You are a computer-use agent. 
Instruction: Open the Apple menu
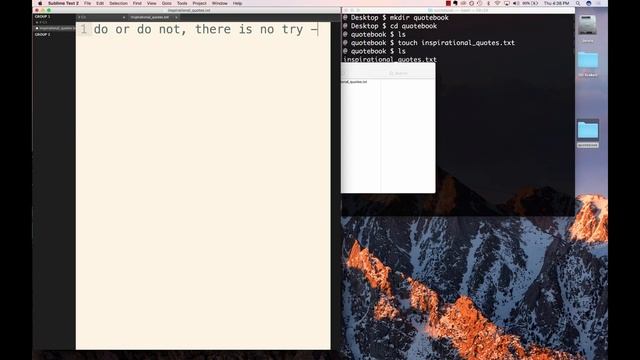[40, 3]
